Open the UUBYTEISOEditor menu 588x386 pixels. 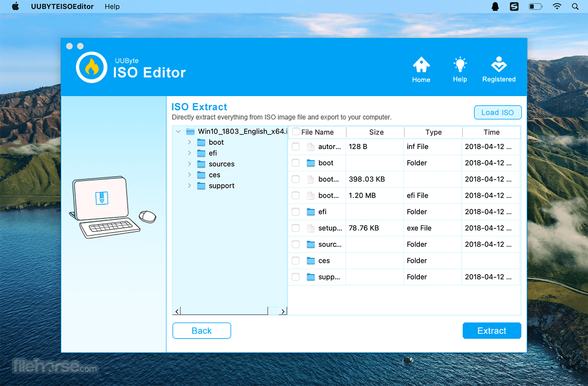point(62,6)
